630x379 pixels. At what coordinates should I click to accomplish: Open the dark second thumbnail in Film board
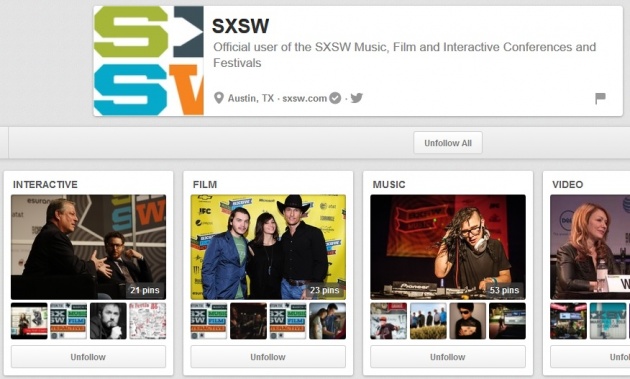(x=248, y=321)
